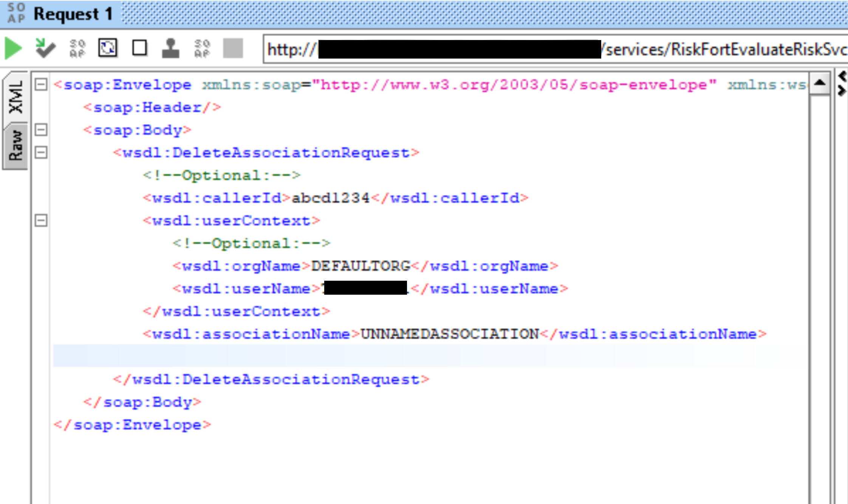Click SOAP icon beside the gray stop square

(202, 49)
